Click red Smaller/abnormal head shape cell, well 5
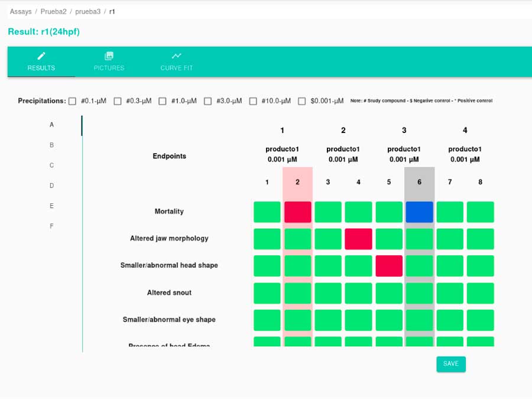The width and height of the screenshot is (532, 399). point(389,266)
